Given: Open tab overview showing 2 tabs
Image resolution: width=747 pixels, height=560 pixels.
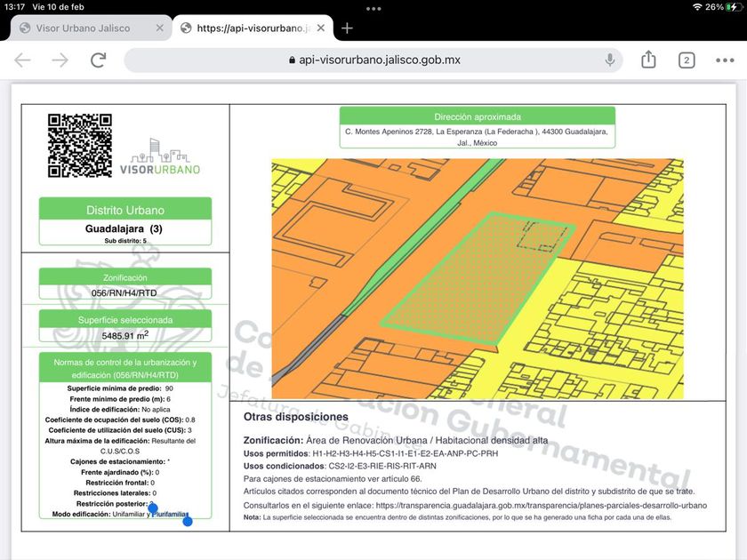Looking at the screenshot, I should [x=687, y=60].
